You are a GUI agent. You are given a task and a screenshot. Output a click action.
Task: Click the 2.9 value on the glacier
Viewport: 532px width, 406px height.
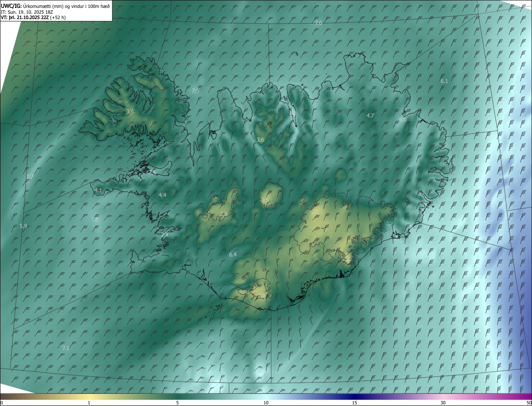coord(224,214)
